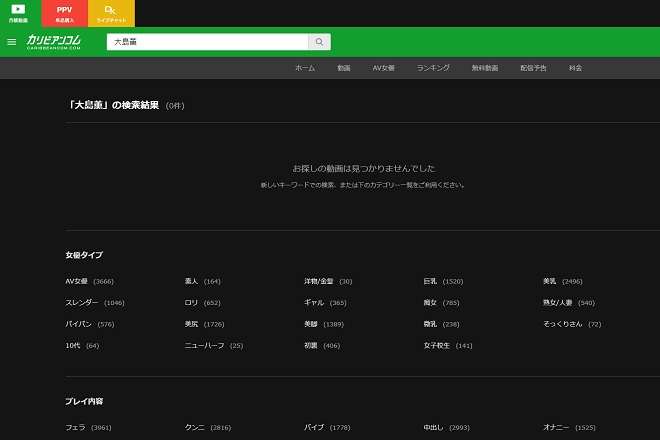Go to ホーム in navigation
Viewport: 660px width, 440px height.
(x=305, y=68)
